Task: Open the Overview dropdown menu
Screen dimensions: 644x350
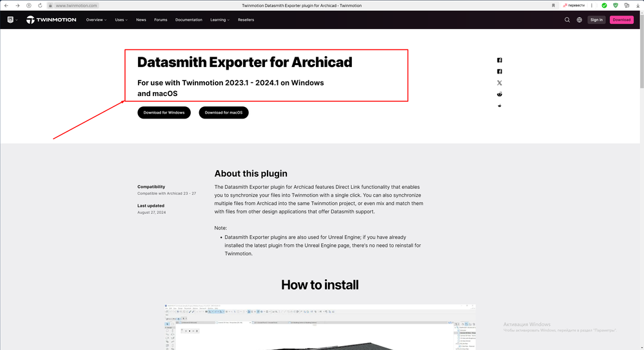Action: click(x=96, y=20)
